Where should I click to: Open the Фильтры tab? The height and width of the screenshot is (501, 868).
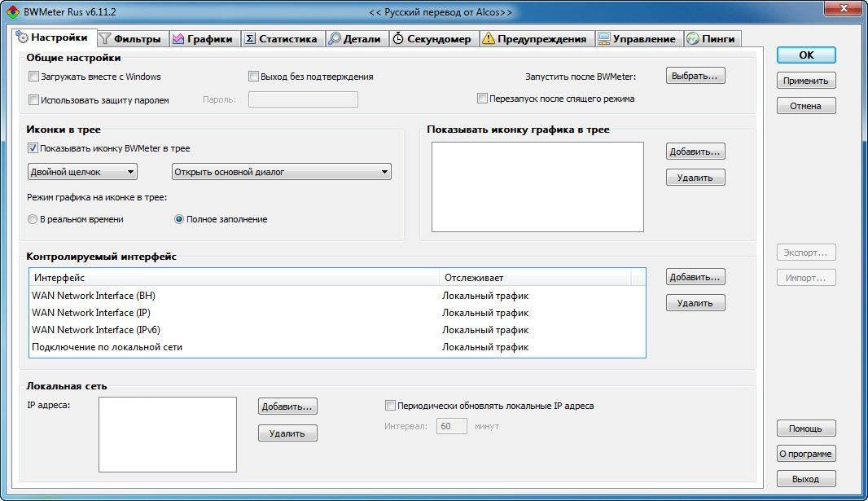tap(132, 39)
